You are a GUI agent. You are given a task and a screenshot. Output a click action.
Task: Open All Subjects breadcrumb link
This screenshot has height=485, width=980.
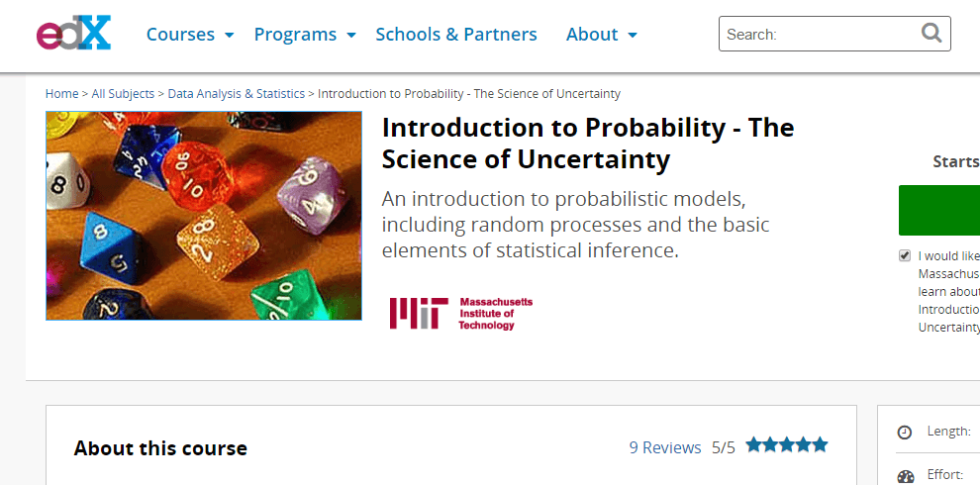tap(123, 94)
